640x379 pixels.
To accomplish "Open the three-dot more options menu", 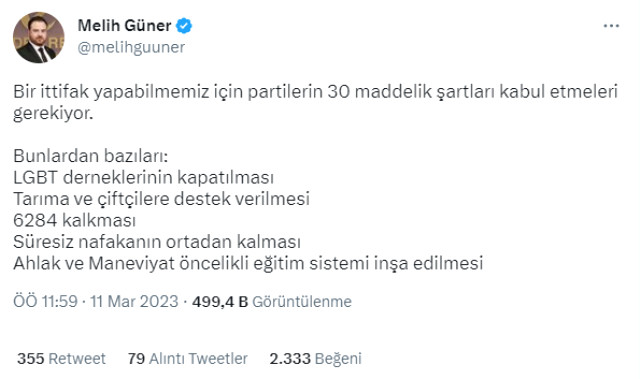I will click(x=611, y=26).
